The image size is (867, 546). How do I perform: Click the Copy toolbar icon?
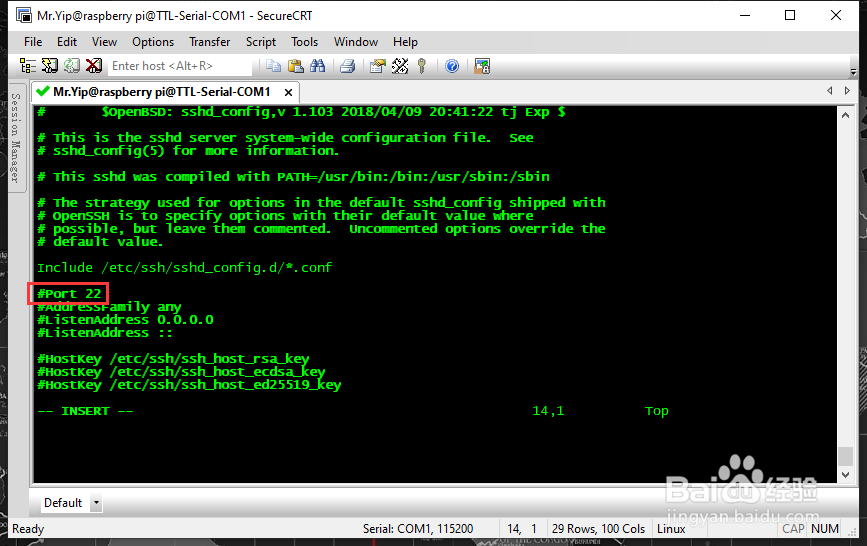click(x=273, y=66)
